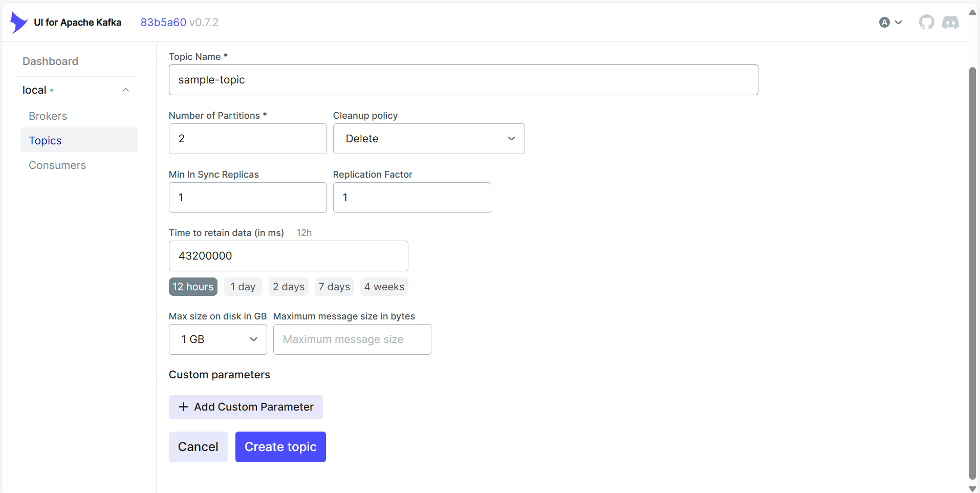Open the Max size on disk dropdown
Screen dimensions: 980x493
coord(218,339)
